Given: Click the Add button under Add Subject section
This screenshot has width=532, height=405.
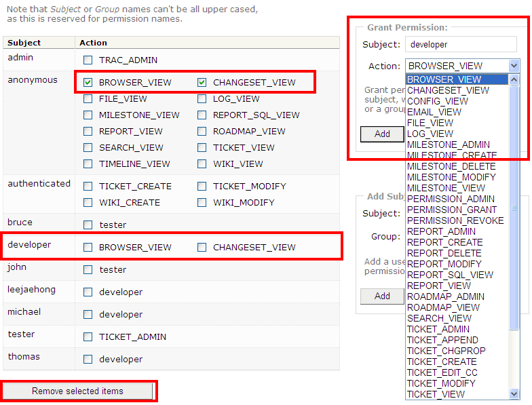Looking at the screenshot, I should coord(382,296).
